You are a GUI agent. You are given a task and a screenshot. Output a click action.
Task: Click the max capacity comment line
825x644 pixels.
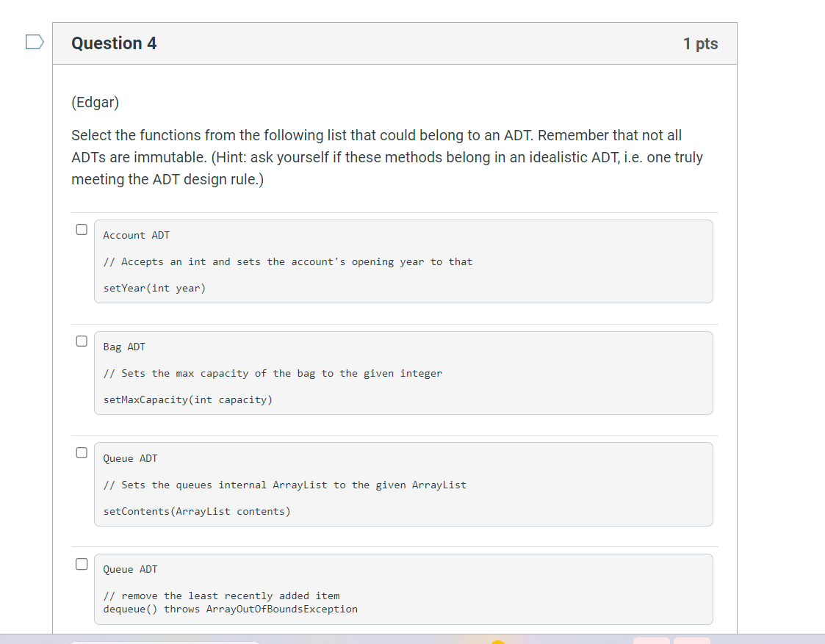tap(273, 373)
